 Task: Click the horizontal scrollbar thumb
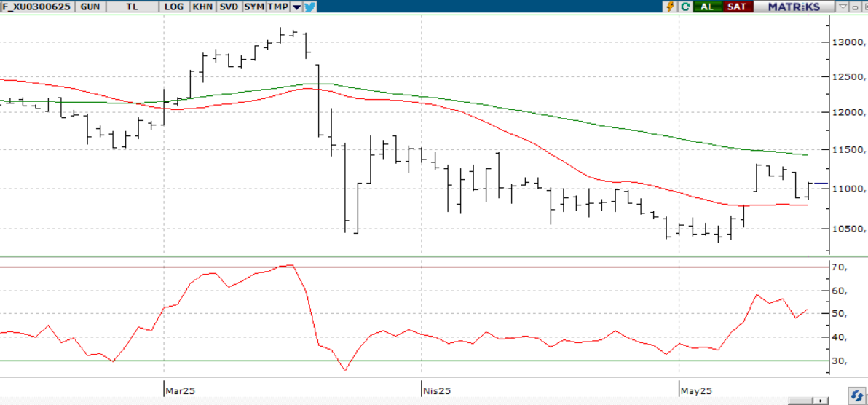[x=800, y=401]
